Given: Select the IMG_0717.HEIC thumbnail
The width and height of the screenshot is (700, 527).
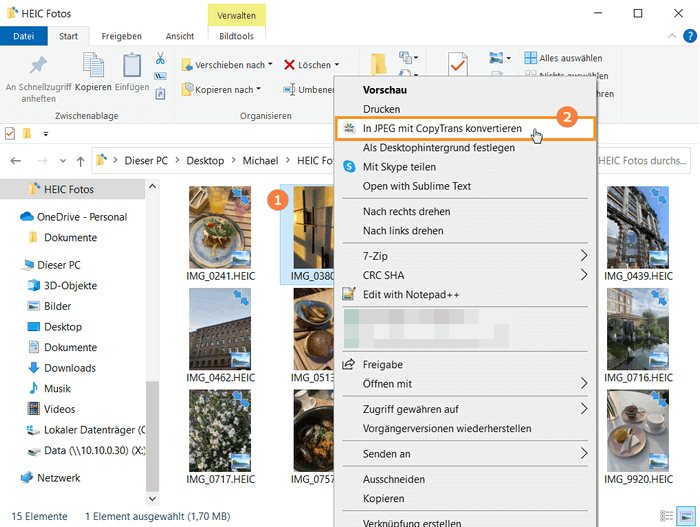Looking at the screenshot, I should [220, 431].
